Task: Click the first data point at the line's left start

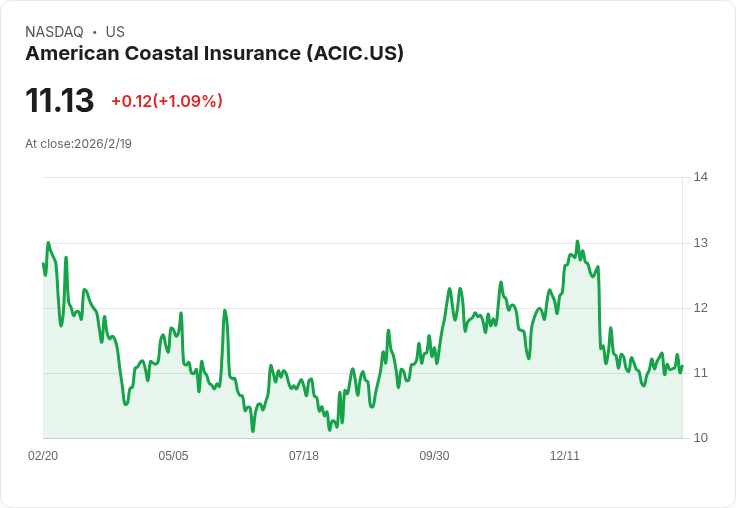Action: pyautogui.click(x=43, y=263)
